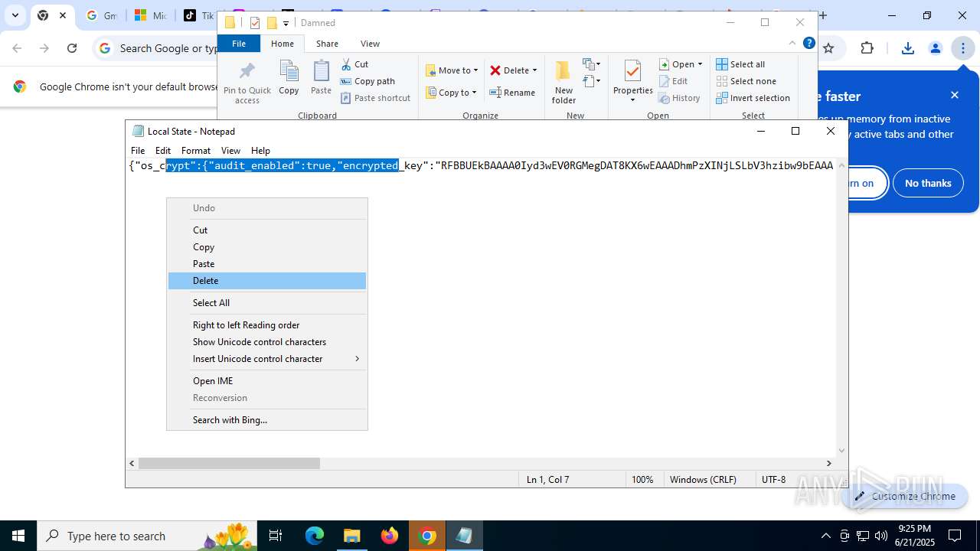Click Select none in Explorer ribbon
Viewport: 980px width, 551px height.
[x=746, y=81]
